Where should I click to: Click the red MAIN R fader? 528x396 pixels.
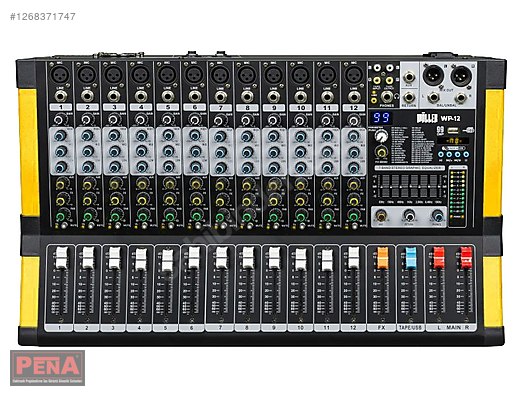click(466, 258)
